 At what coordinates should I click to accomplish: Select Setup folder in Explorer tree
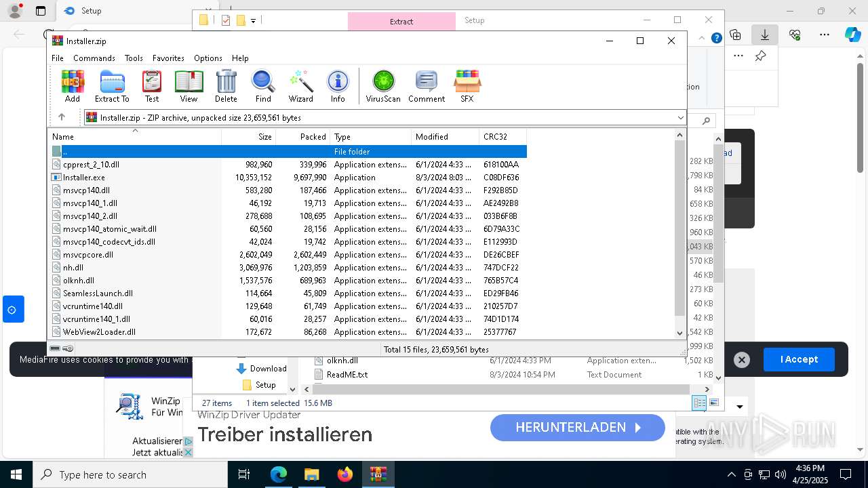pyautogui.click(x=258, y=384)
